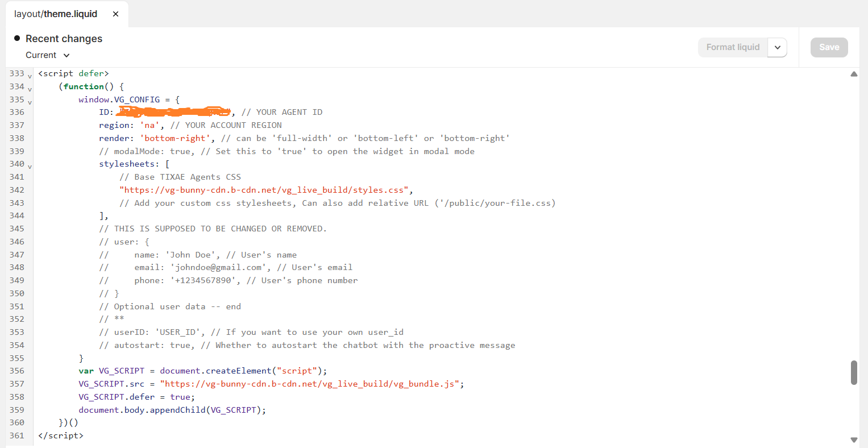This screenshot has height=448, width=868.
Task: Click the Format liquid button
Action: click(x=733, y=47)
